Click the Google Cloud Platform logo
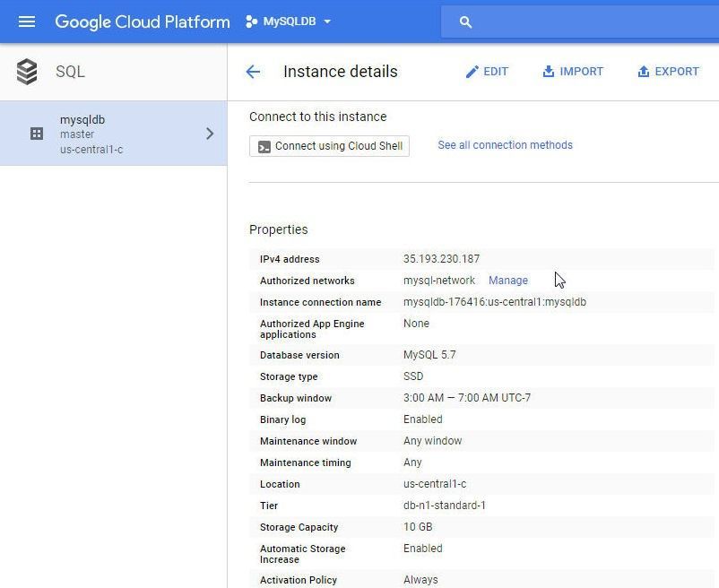The height and width of the screenshot is (588, 719). pos(143,22)
